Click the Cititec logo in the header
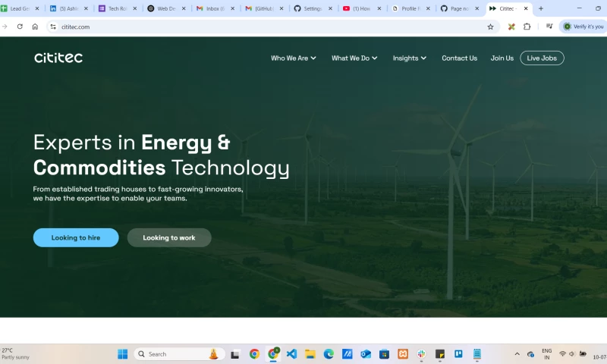 pyautogui.click(x=58, y=58)
